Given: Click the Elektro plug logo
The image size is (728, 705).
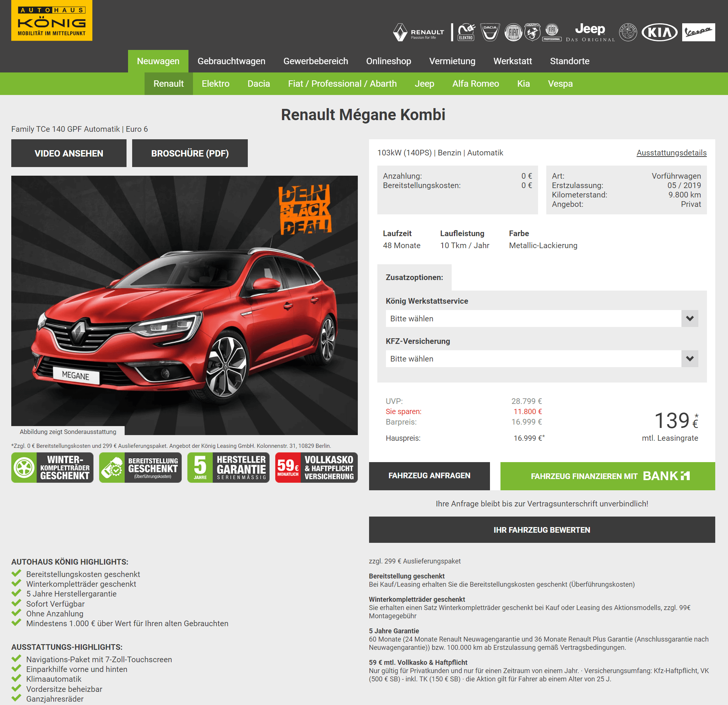Looking at the screenshot, I should 466,32.
